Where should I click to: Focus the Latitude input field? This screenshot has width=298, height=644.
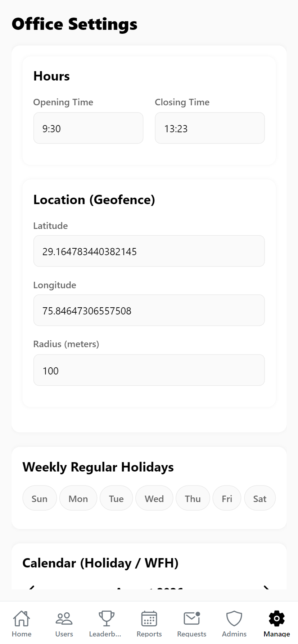coord(149,251)
